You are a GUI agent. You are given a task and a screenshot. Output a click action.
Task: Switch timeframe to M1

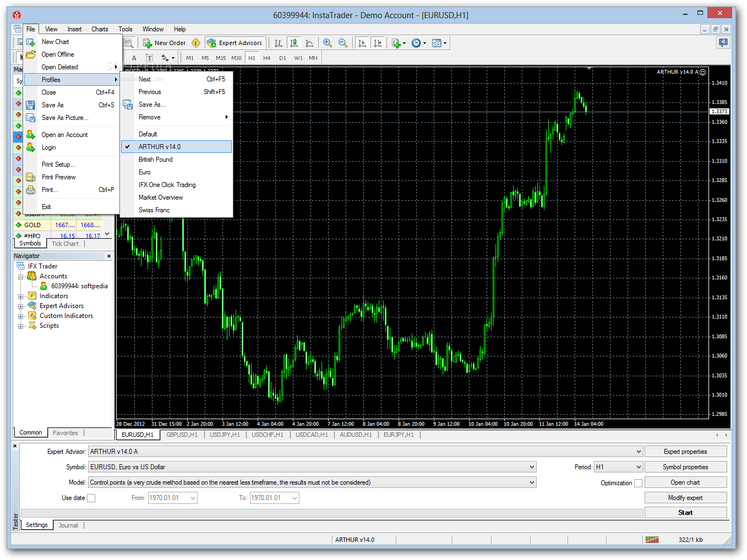(190, 58)
